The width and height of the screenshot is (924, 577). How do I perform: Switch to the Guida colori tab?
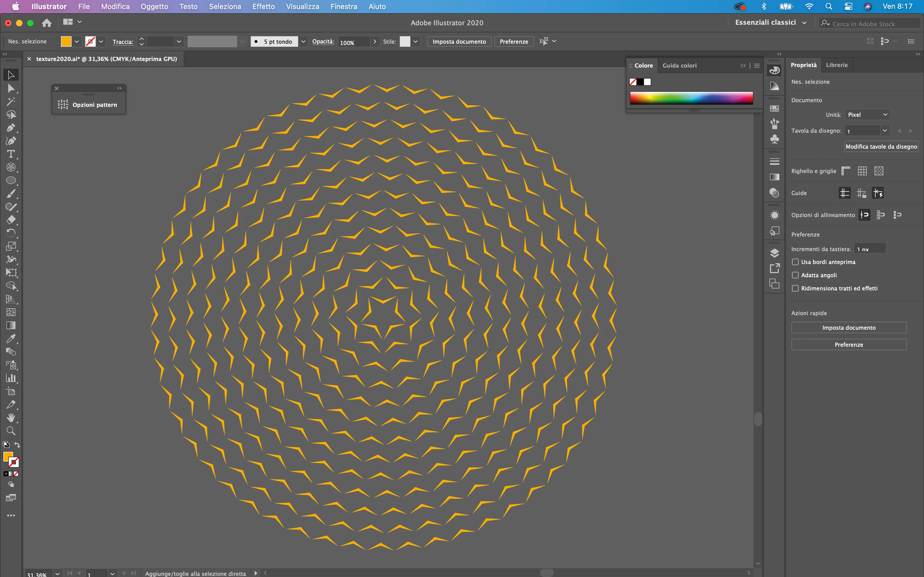679,65
